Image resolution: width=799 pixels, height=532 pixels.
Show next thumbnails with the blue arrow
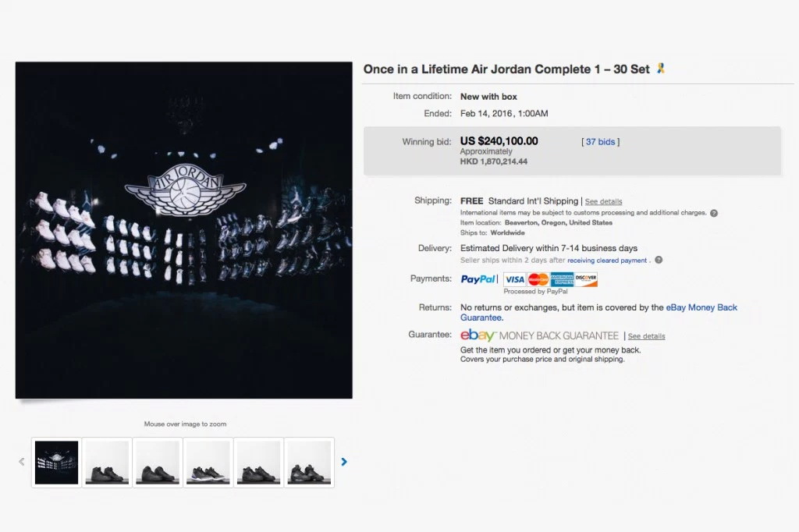(344, 462)
